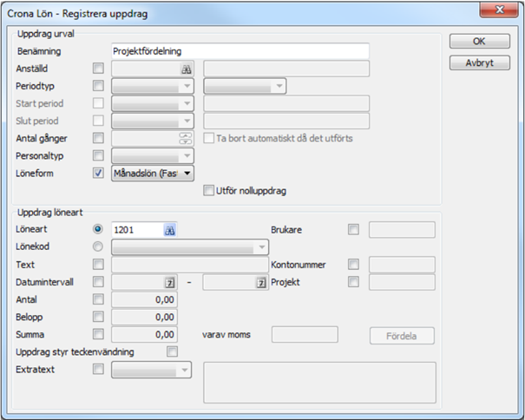Enable Uppdrag styr teckenvändning checkbox

click(x=172, y=351)
